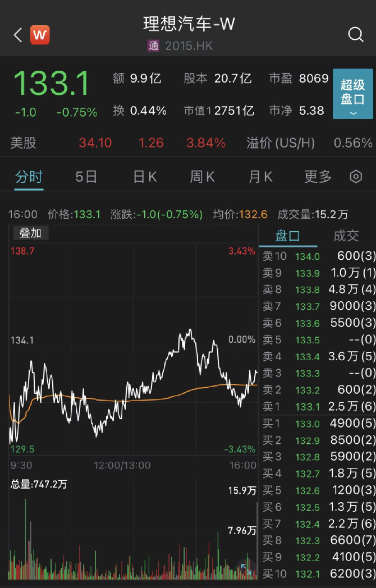Select the 买1 row at 133.0
Screen dimensions: 376x588
318,424
